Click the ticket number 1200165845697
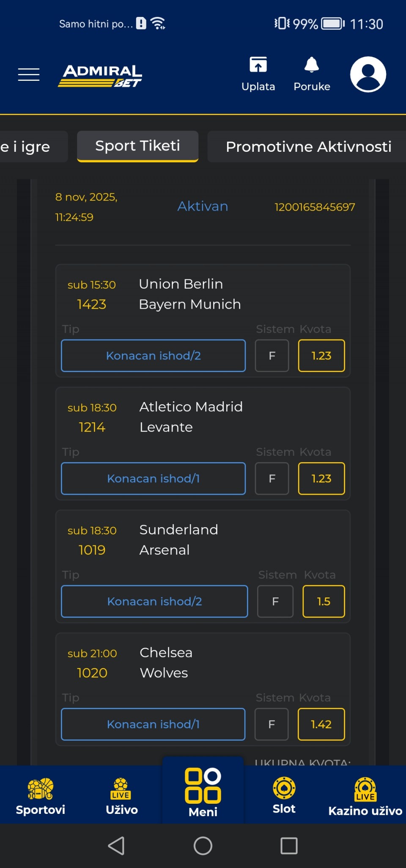The height and width of the screenshot is (868, 406). click(x=315, y=207)
